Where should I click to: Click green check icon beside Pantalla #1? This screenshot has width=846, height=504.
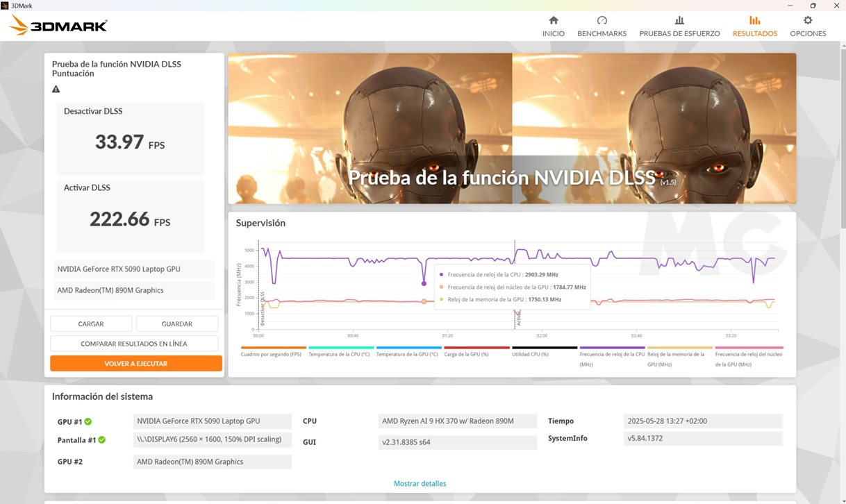pyautogui.click(x=101, y=440)
